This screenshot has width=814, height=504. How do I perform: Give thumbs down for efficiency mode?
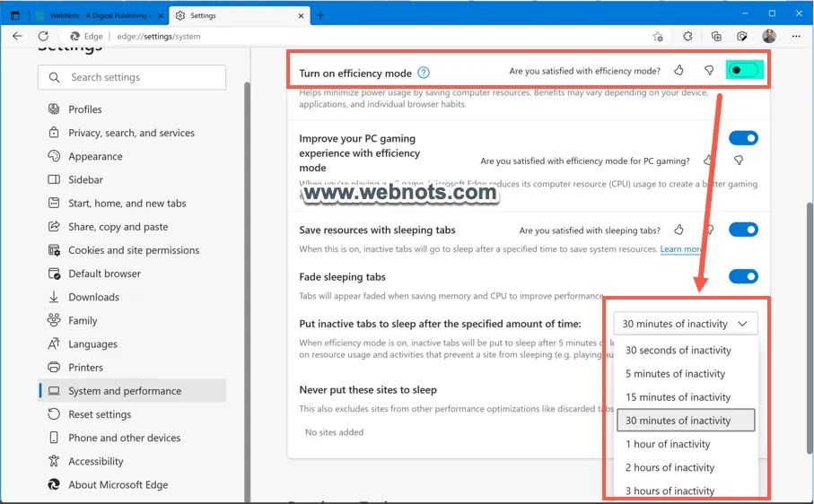pos(709,71)
